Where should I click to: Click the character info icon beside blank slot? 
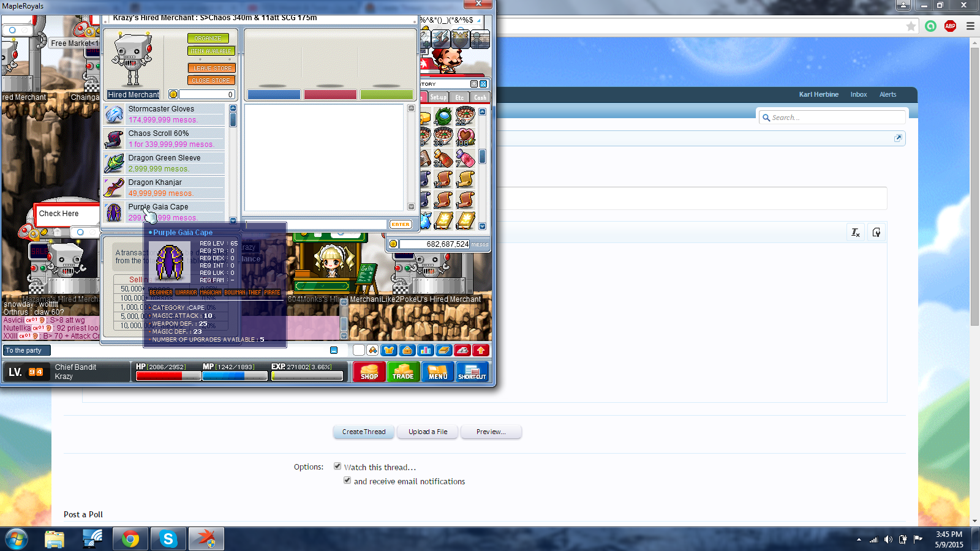[372, 350]
